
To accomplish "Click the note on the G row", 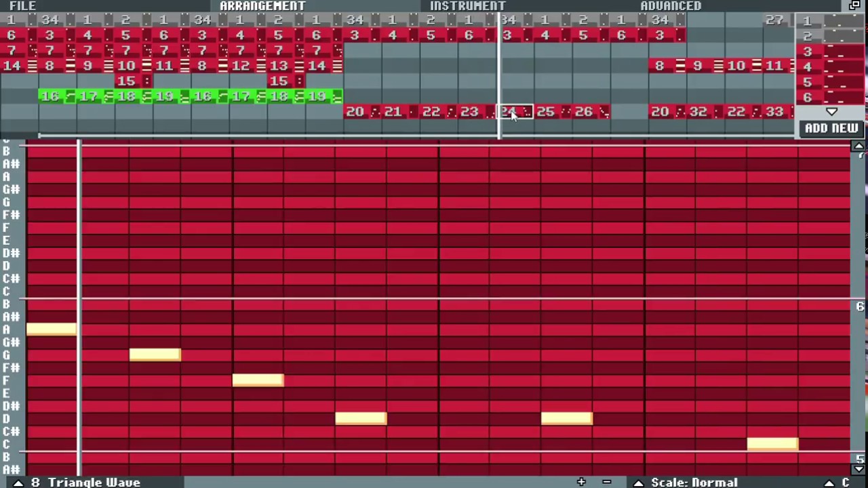I will tap(155, 354).
